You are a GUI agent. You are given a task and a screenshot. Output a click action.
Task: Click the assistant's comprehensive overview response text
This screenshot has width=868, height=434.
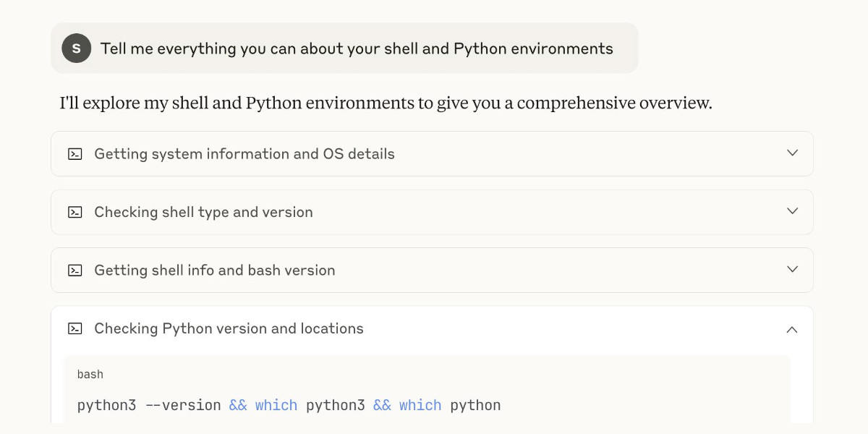(386, 103)
